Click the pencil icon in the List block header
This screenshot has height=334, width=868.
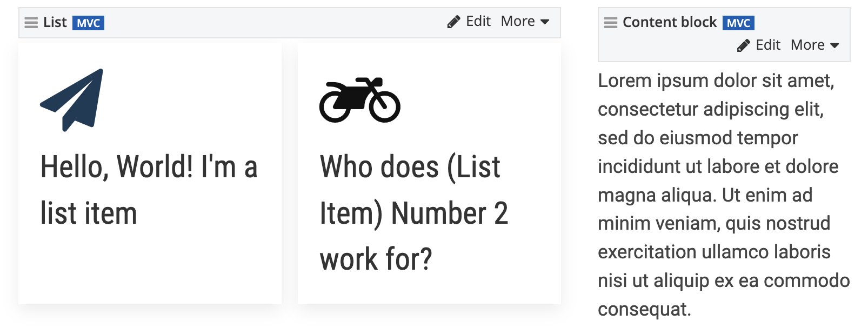(453, 21)
